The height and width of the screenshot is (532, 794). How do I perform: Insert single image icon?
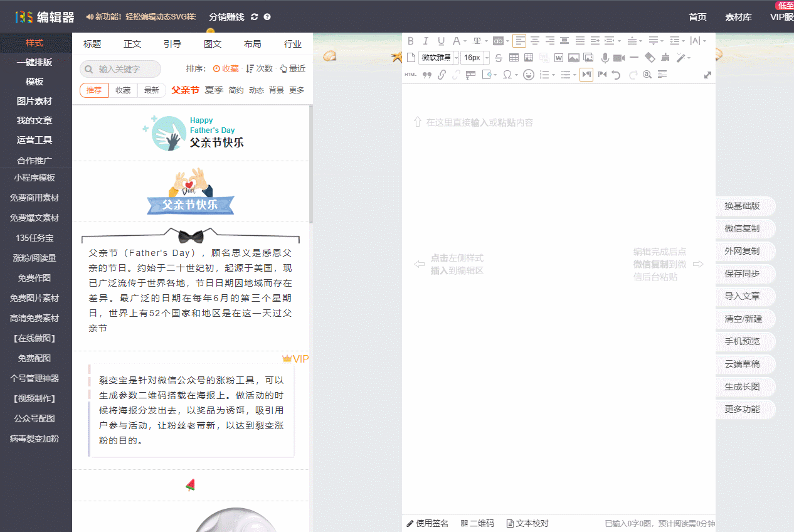coord(573,58)
